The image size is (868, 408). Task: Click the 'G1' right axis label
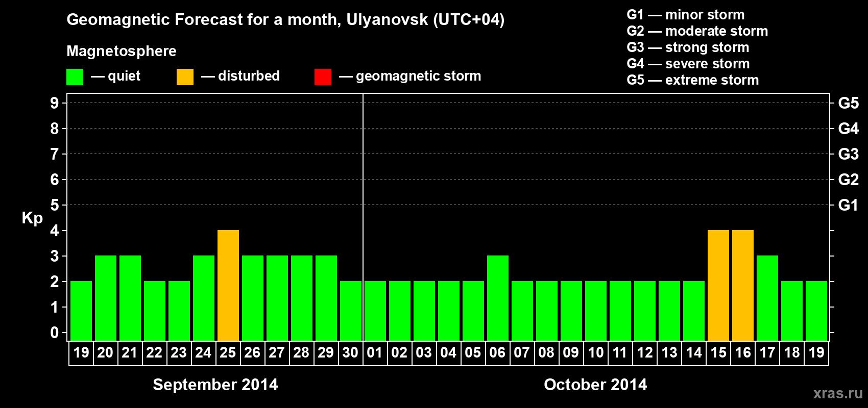click(849, 205)
